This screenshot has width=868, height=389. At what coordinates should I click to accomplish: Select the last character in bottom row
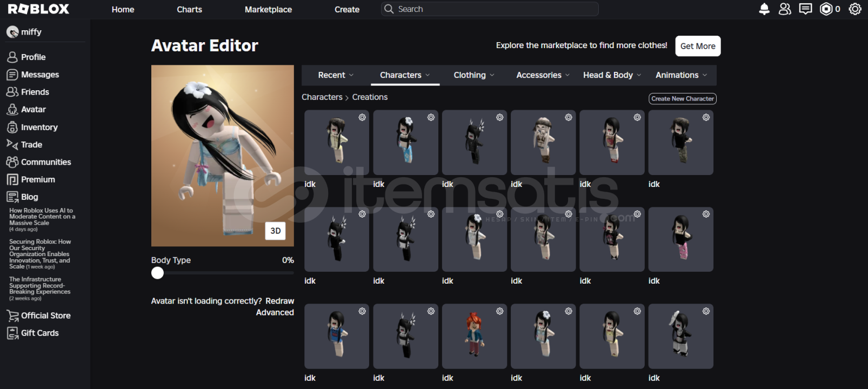[x=681, y=336]
